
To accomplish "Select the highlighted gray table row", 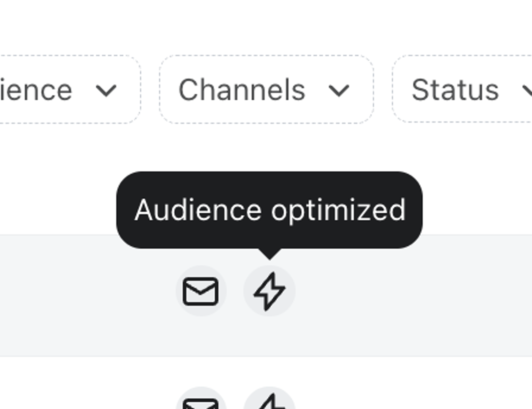I will pos(266,295).
